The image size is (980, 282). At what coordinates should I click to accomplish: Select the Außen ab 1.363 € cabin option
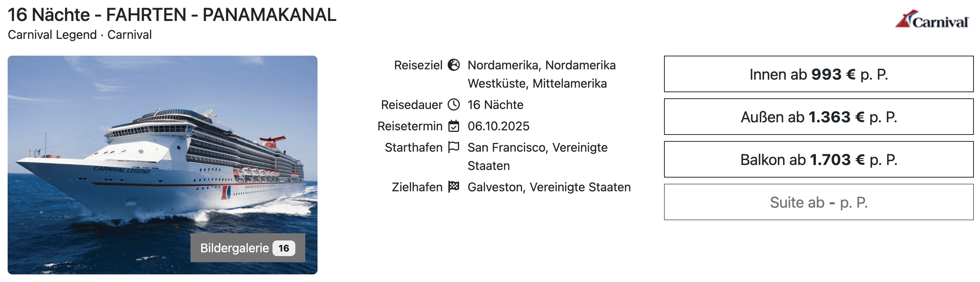[x=819, y=117]
